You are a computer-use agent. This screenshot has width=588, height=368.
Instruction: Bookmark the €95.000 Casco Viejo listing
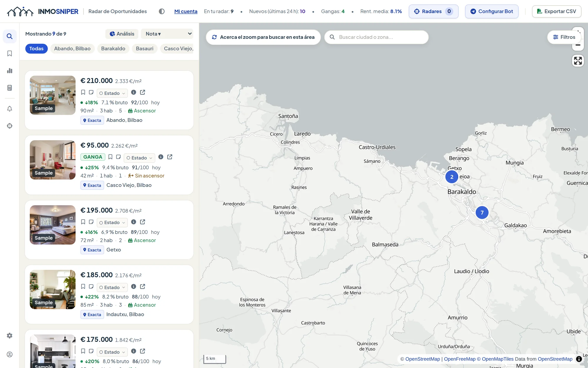coord(110,157)
